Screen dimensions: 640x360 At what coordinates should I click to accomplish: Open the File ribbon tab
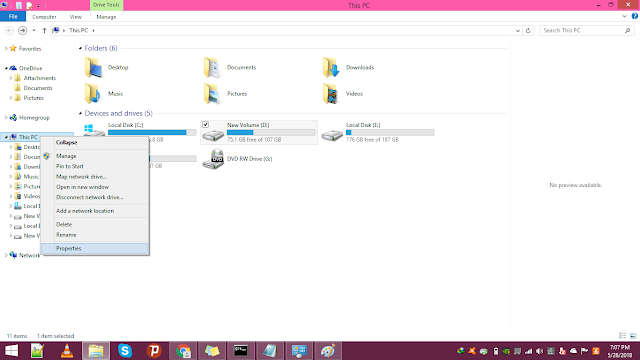pyautogui.click(x=13, y=17)
